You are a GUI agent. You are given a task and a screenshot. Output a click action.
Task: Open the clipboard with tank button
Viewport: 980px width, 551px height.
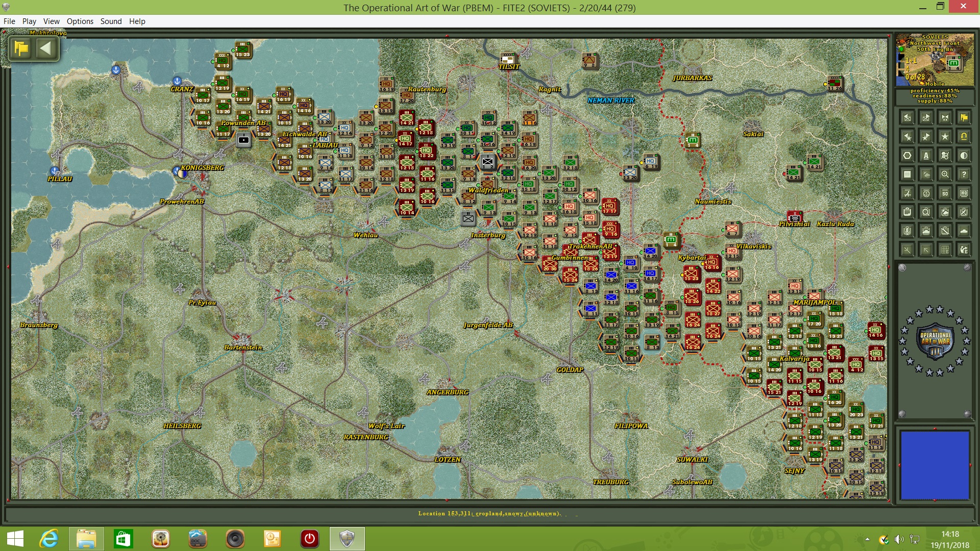[926, 231]
